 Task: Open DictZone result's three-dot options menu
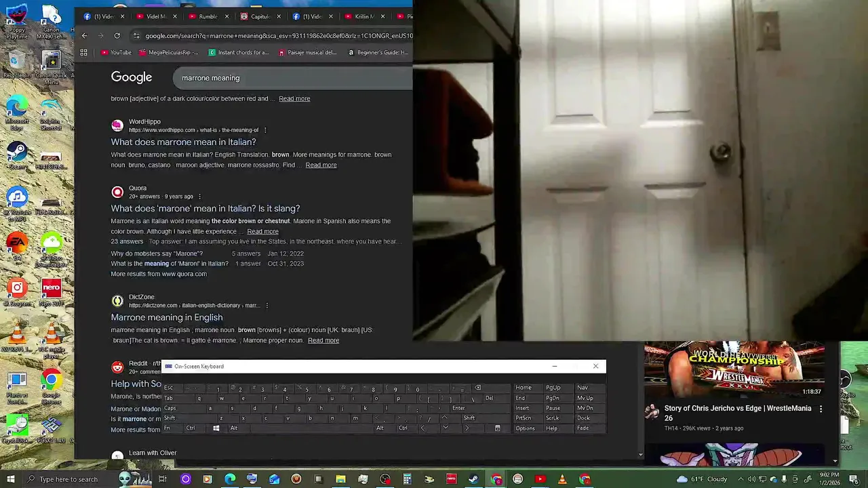tap(267, 306)
